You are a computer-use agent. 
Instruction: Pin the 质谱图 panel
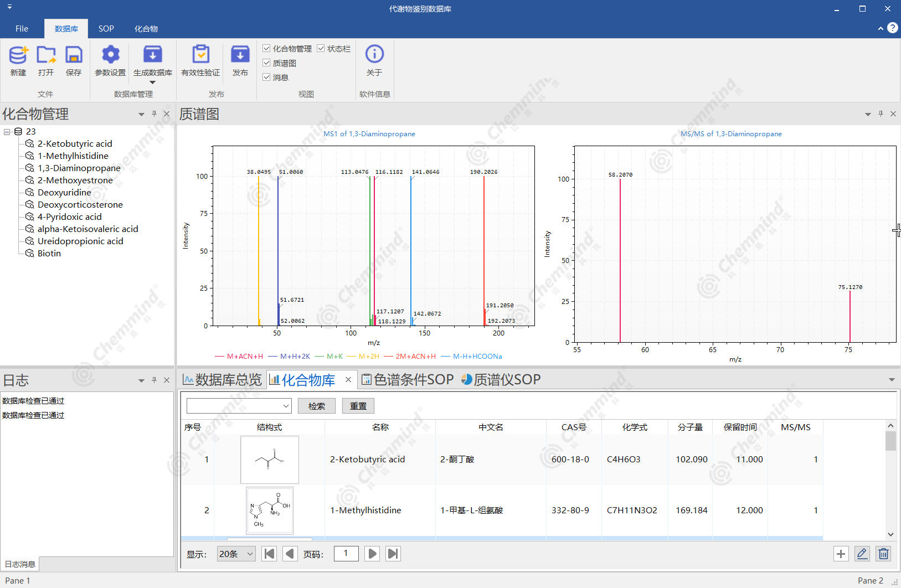click(881, 114)
